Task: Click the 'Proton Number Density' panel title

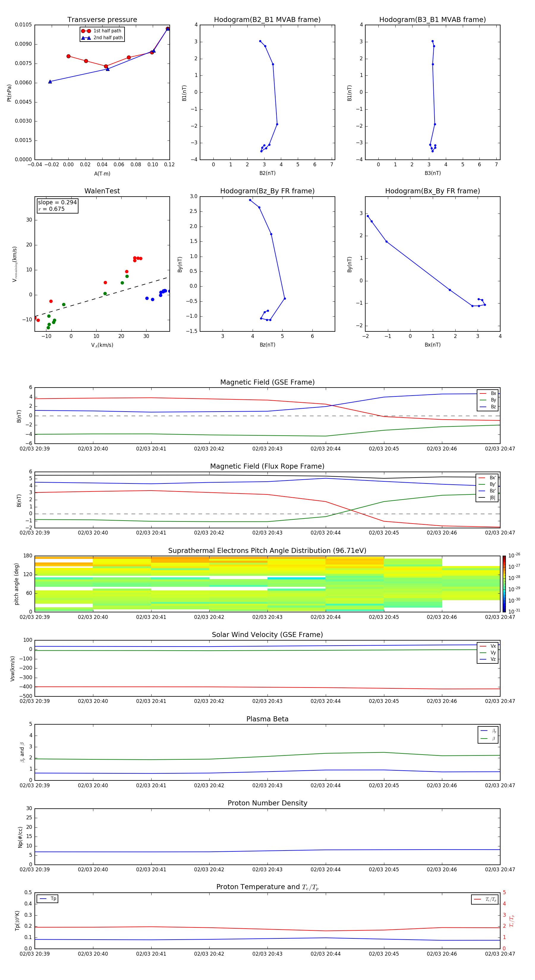Action: (267, 803)
